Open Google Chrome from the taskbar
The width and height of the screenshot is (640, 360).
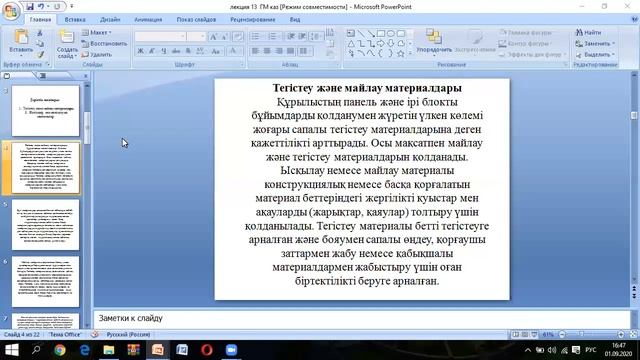coord(60,350)
